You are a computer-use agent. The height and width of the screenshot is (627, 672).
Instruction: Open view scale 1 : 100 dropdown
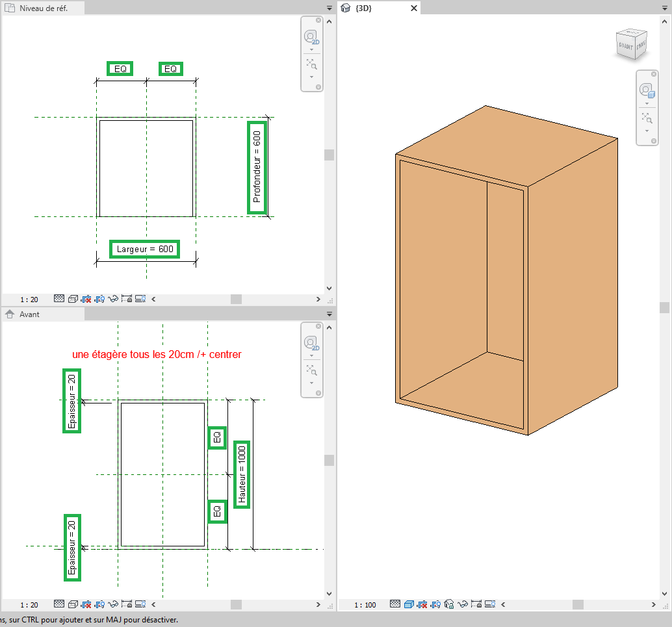click(365, 605)
